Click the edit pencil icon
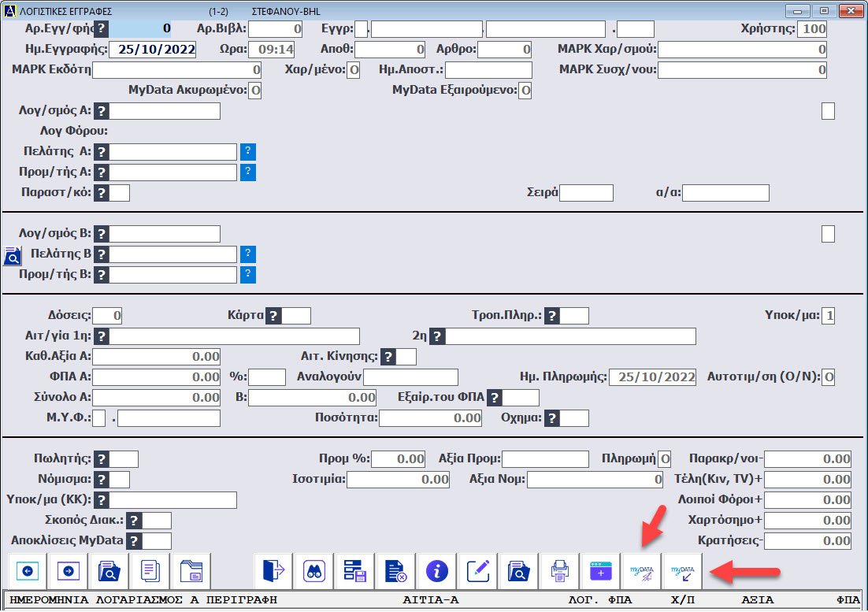868x612 pixels. tap(478, 570)
